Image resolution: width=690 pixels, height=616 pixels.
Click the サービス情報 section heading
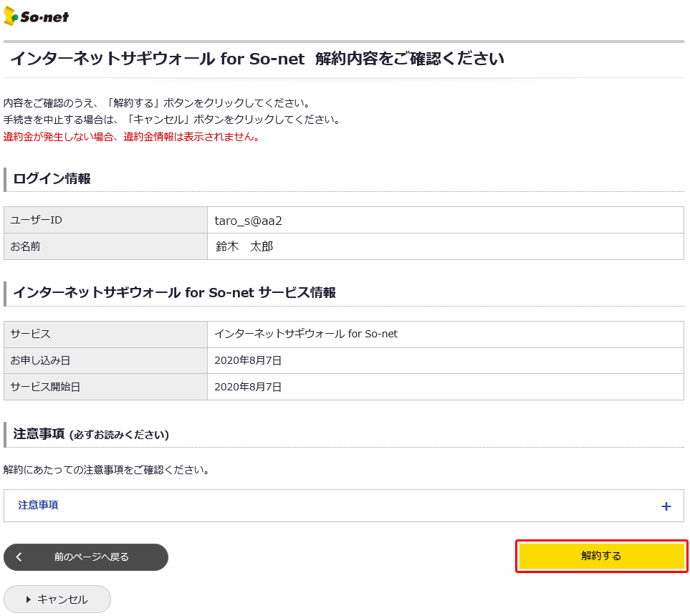click(x=174, y=293)
